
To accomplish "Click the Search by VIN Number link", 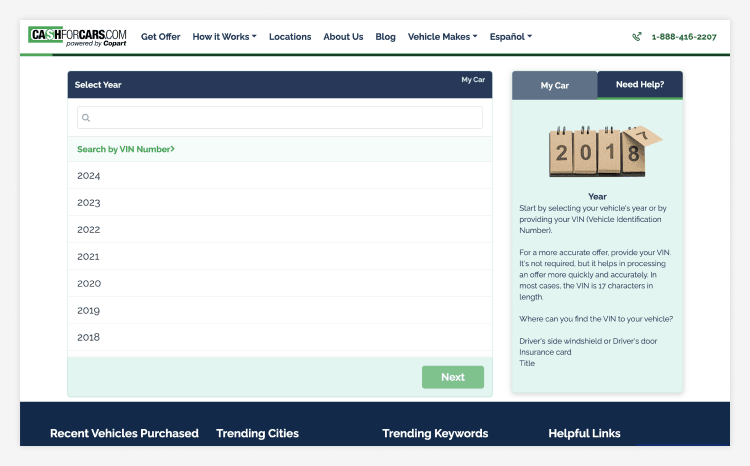I will (x=126, y=149).
